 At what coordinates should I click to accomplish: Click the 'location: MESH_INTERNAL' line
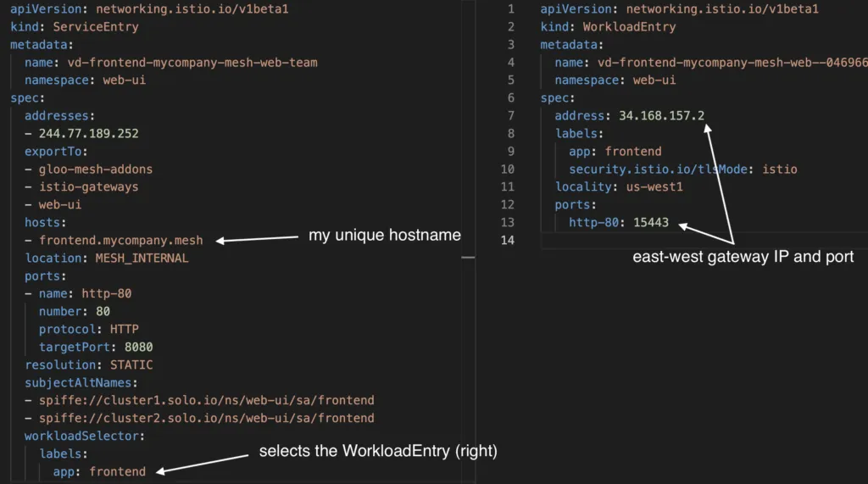[x=106, y=258]
